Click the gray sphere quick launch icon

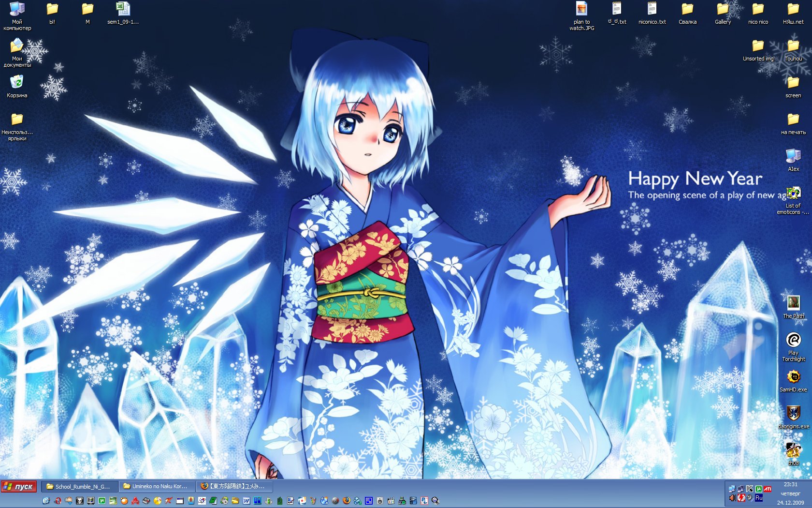(335, 501)
